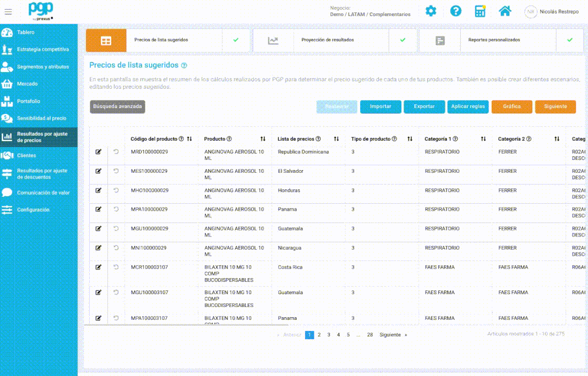Click the pgp logo

(x=41, y=11)
